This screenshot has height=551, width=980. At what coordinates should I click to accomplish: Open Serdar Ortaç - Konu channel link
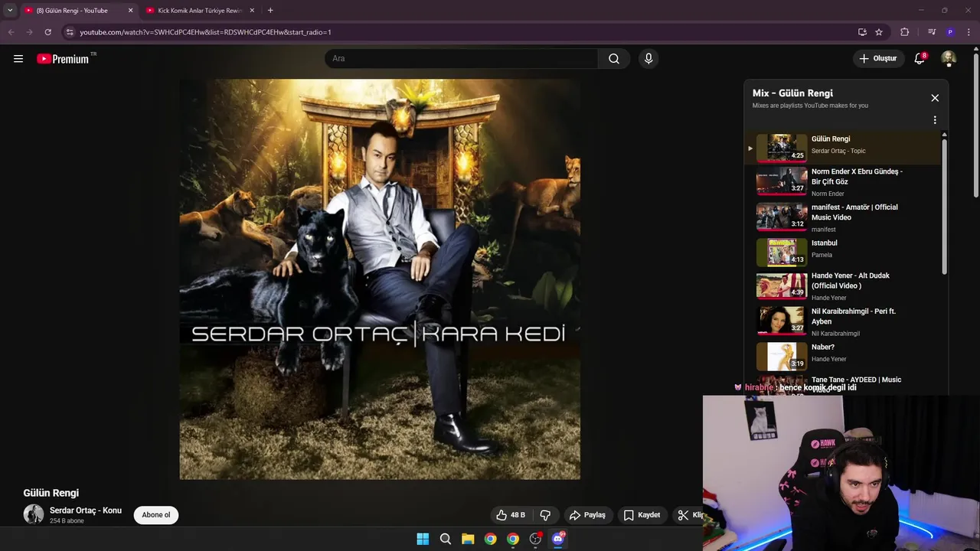coord(86,510)
